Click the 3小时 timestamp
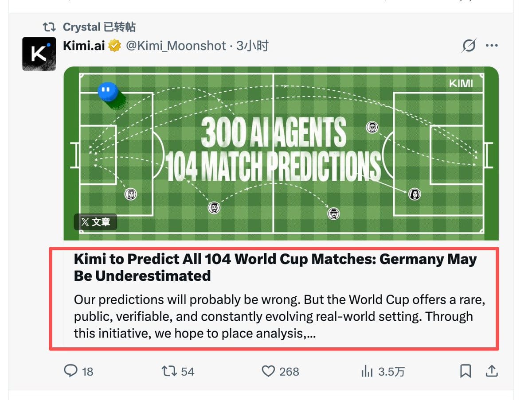Viewport: 532px width, 400px height. point(252,46)
